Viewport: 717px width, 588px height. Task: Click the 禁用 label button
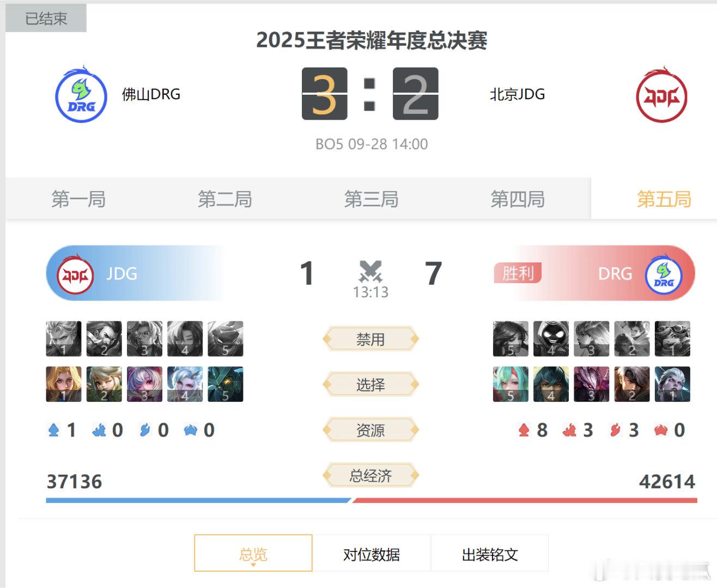pyautogui.click(x=370, y=339)
